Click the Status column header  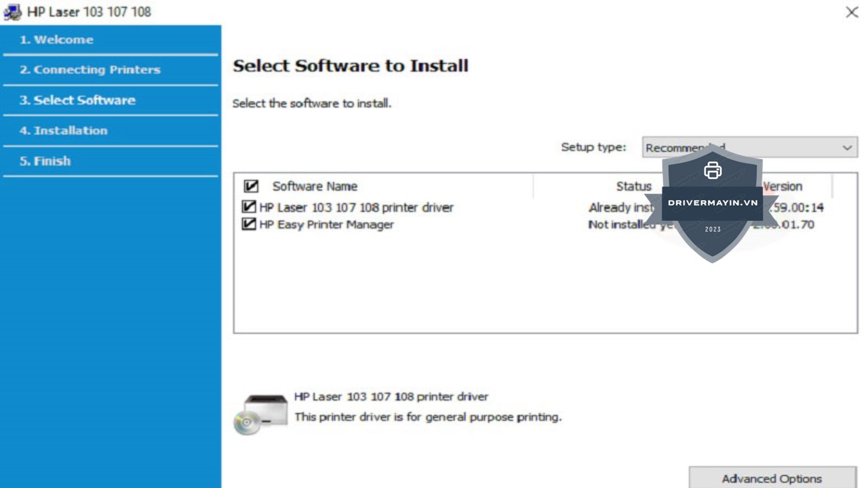tap(633, 186)
